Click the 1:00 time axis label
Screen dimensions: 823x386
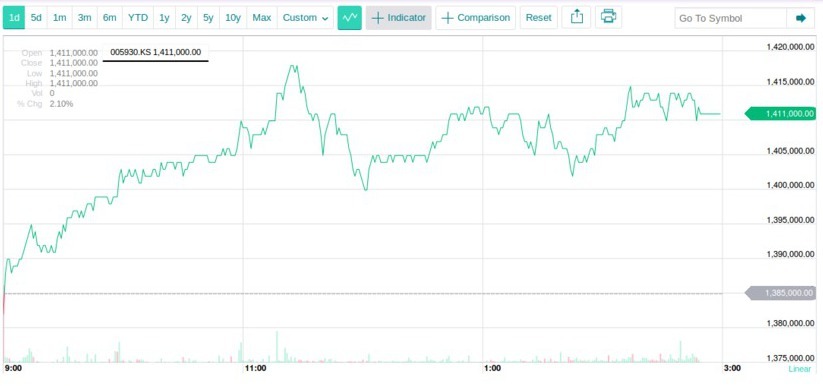(x=492, y=369)
